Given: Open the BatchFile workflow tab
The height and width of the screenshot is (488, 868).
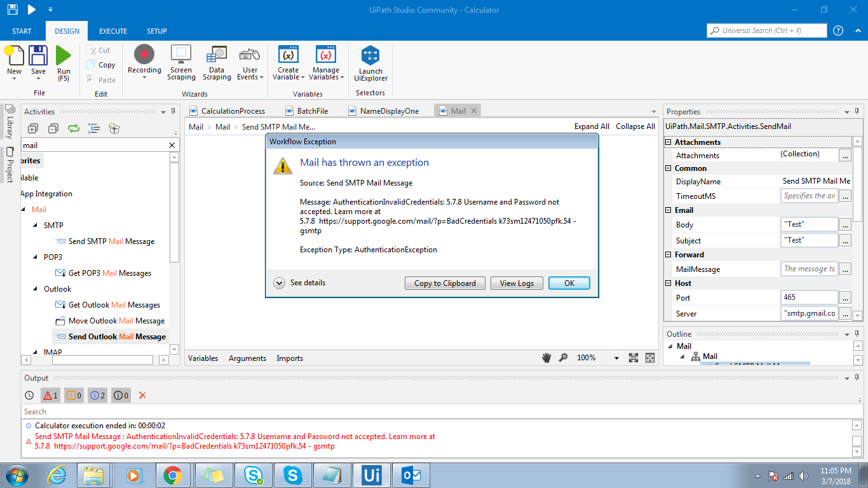Looking at the screenshot, I should coord(307,111).
